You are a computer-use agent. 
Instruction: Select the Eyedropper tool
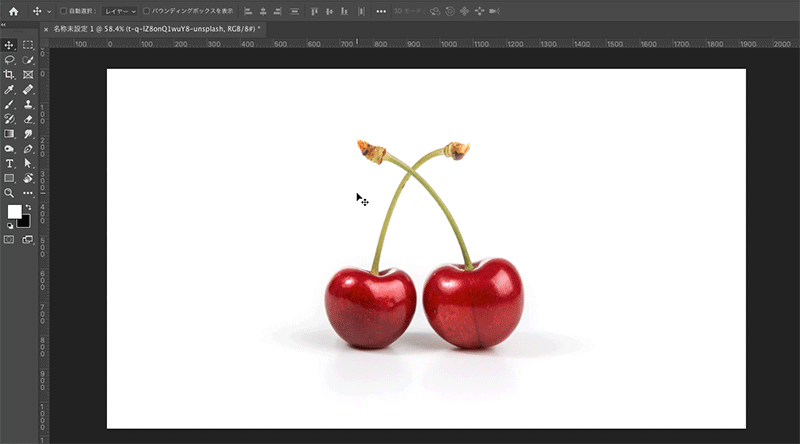pos(9,90)
